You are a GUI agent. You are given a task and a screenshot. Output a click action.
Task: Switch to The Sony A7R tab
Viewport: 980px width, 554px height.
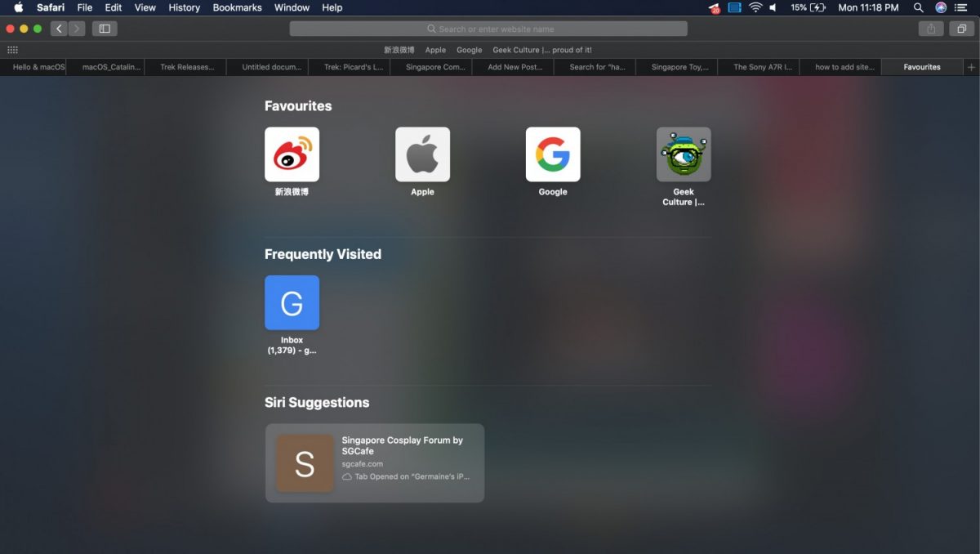tap(759, 67)
